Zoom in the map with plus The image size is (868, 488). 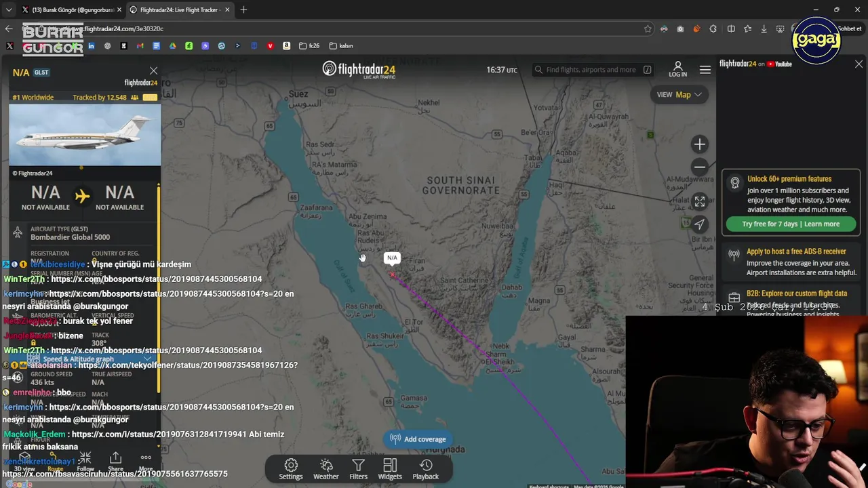pos(700,144)
